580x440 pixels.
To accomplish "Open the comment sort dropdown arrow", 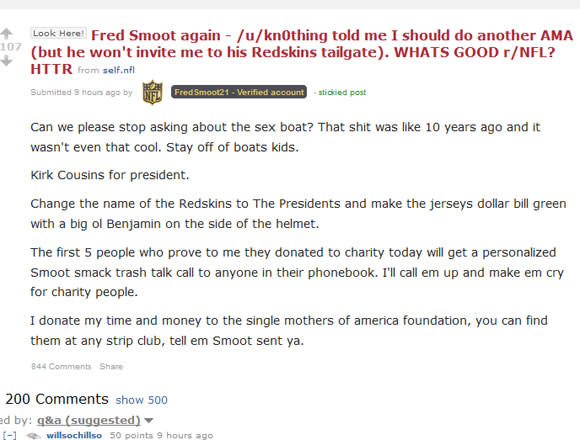I will [149, 420].
